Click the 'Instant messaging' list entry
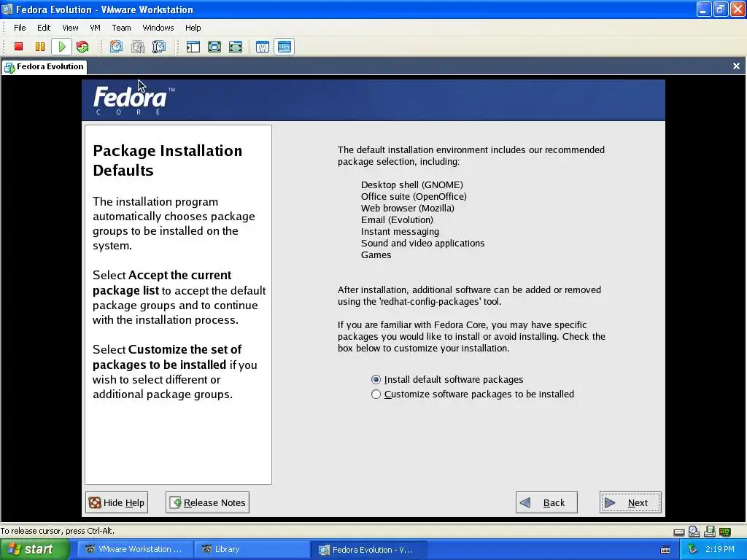Screen dimensions: 747x560 [x=400, y=231]
